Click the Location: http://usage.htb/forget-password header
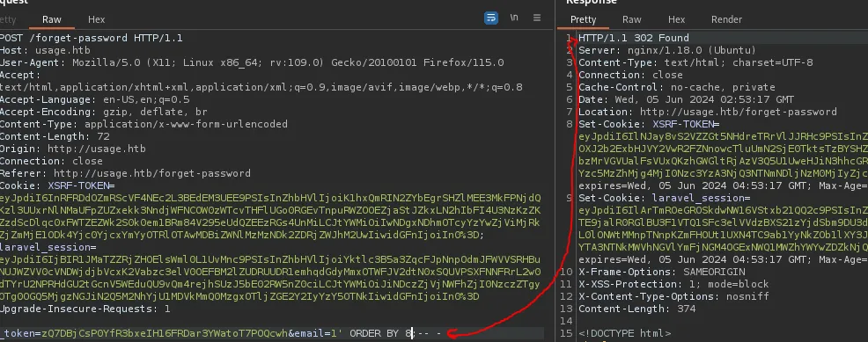 [x=708, y=112]
